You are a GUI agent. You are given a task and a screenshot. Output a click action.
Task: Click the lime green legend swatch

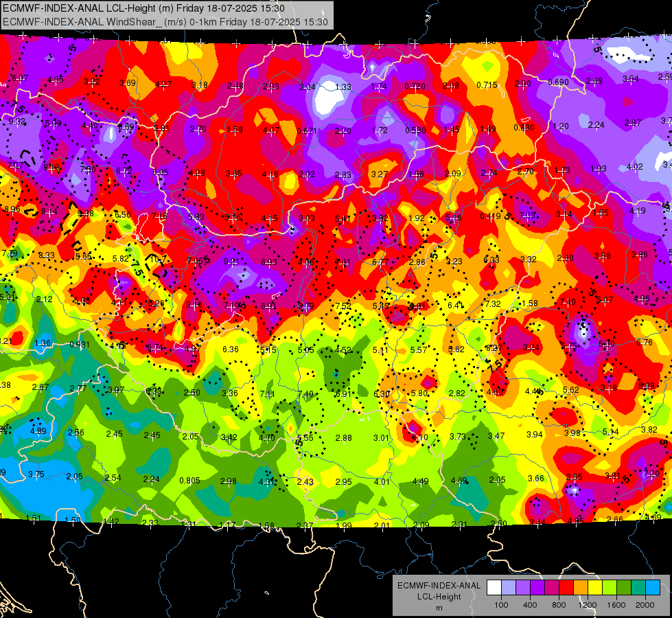pos(610,588)
